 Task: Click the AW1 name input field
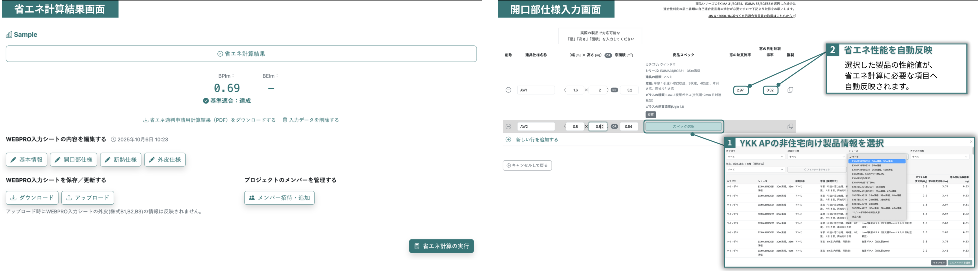[x=536, y=90]
